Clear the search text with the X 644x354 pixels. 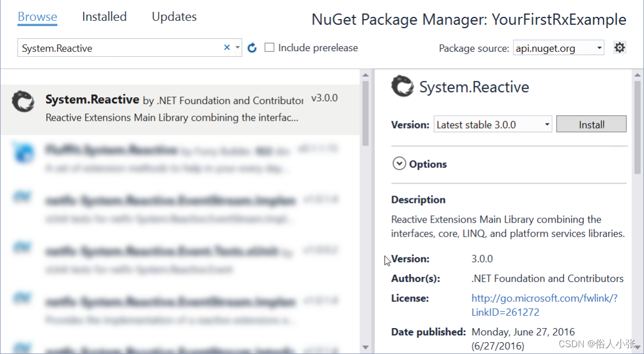pos(227,48)
